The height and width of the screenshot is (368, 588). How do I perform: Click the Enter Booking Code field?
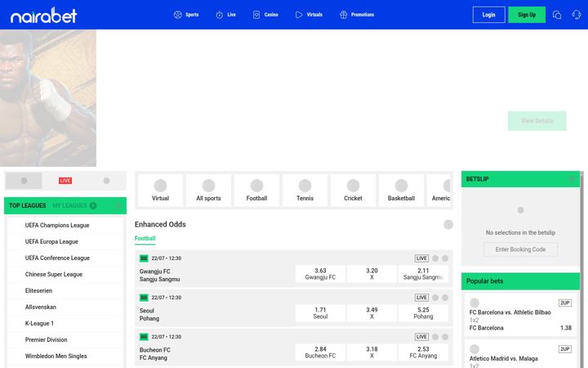pos(520,249)
